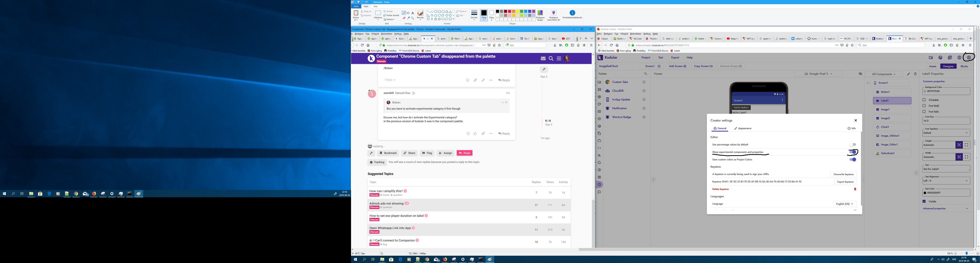The height and width of the screenshot is (263, 980).
Task: Click the Bookmark button under the post
Action: pyautogui.click(x=388, y=153)
